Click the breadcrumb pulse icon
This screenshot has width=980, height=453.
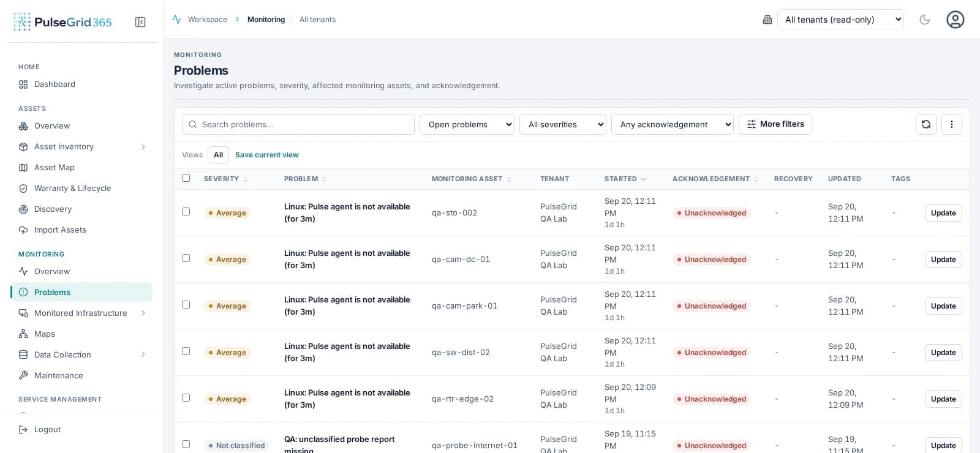pyautogui.click(x=177, y=20)
